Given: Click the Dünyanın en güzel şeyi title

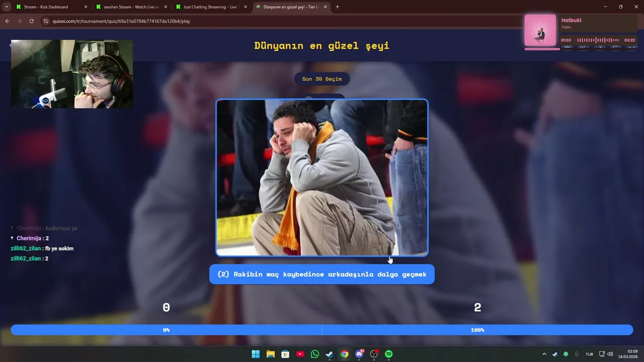Looking at the screenshot, I should [322, 46].
